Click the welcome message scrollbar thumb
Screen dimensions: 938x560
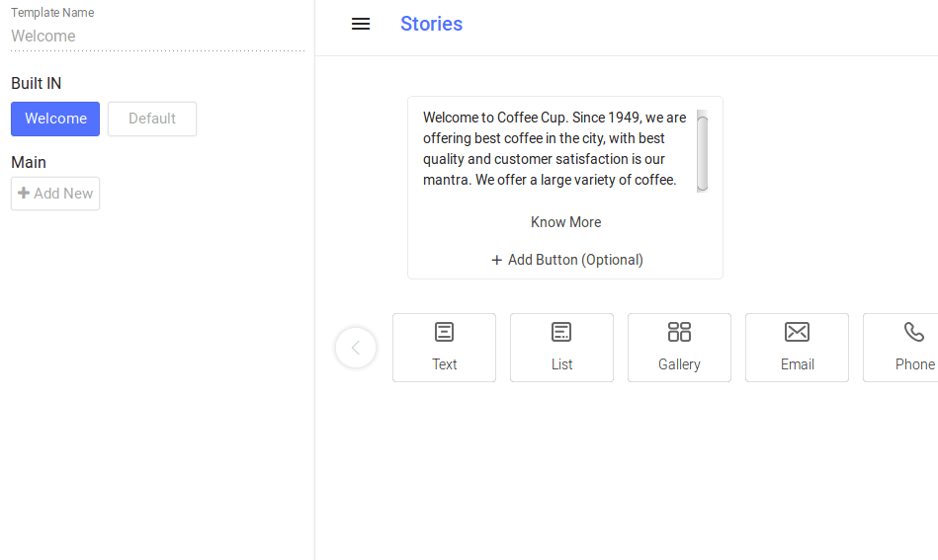point(702,151)
